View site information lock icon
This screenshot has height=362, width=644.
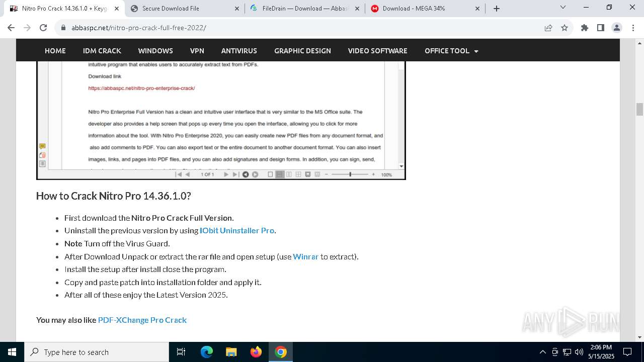(x=63, y=28)
